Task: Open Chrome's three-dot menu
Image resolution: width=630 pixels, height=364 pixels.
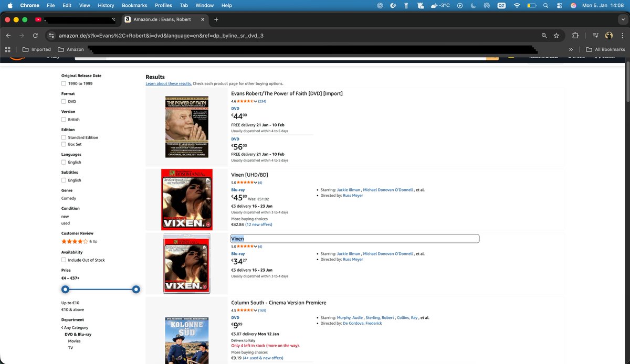Action: coord(622,35)
